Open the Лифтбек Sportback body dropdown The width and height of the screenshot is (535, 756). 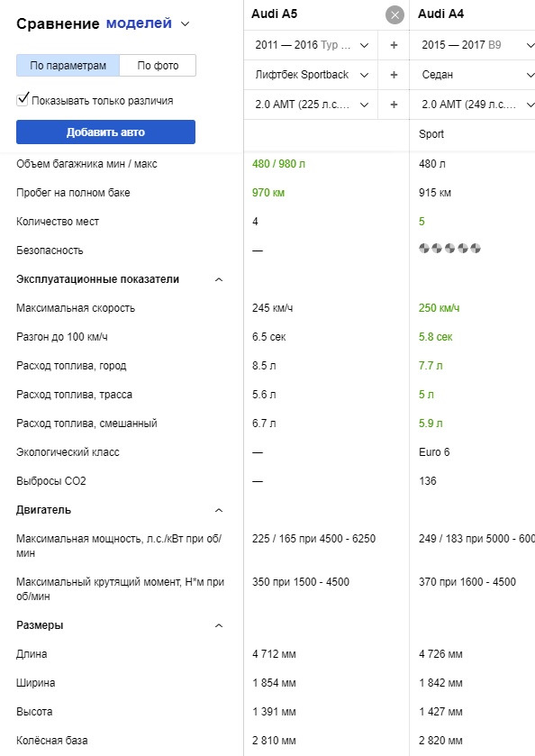311,75
